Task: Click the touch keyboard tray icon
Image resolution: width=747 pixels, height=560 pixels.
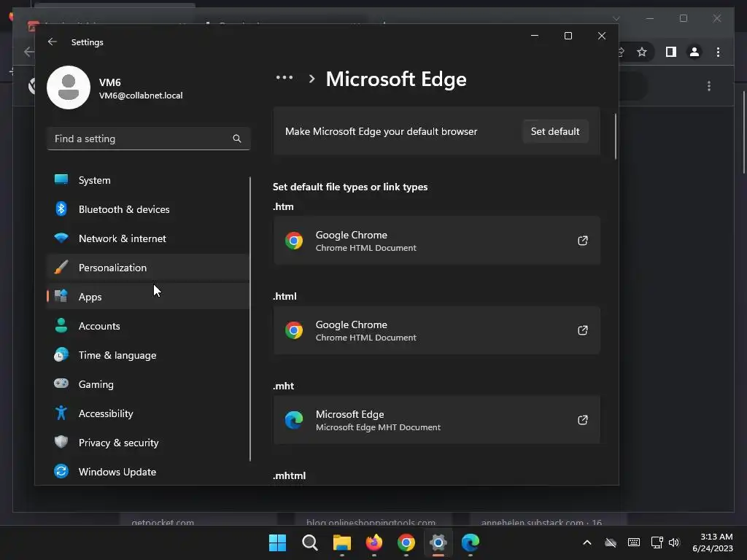Action: coord(634,542)
